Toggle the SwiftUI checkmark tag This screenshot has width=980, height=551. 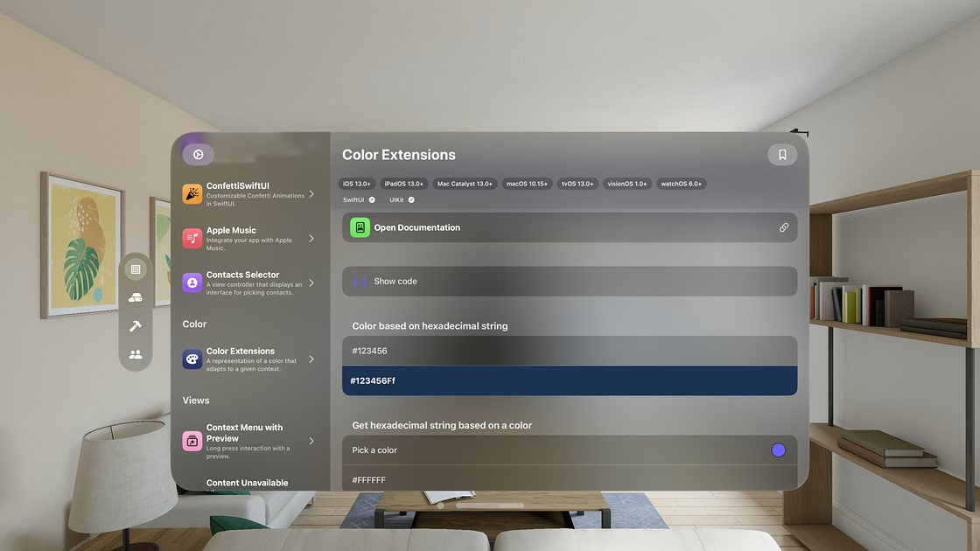pyautogui.click(x=359, y=200)
